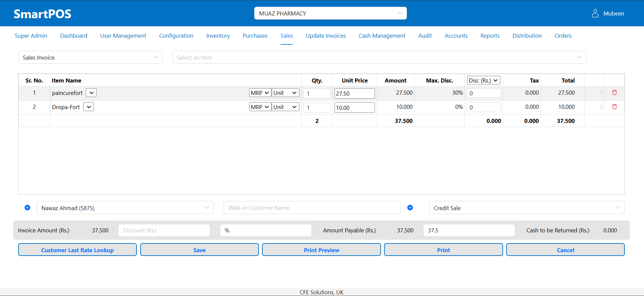This screenshot has height=296, width=644.
Task: Click the paincurefort quantity field
Action: click(317, 93)
